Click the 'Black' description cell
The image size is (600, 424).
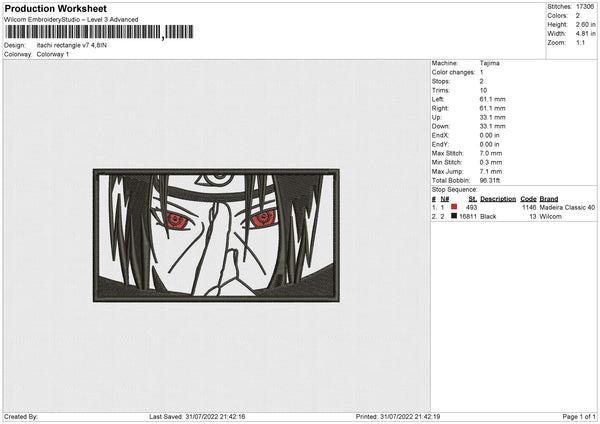(x=488, y=217)
